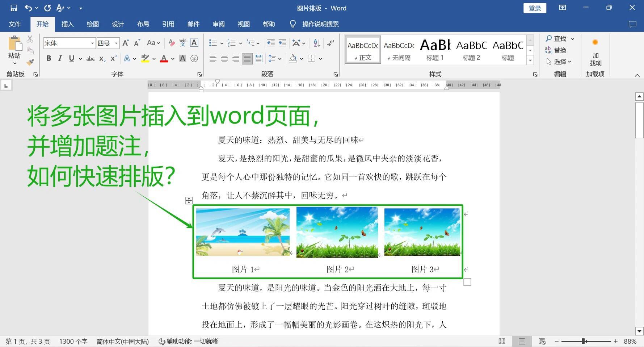Click the 粘贴 paste button
644x347 pixels.
(14, 50)
